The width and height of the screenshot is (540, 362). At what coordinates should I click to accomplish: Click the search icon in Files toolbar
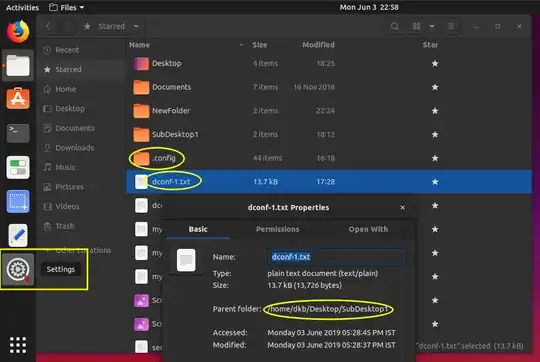click(395, 26)
